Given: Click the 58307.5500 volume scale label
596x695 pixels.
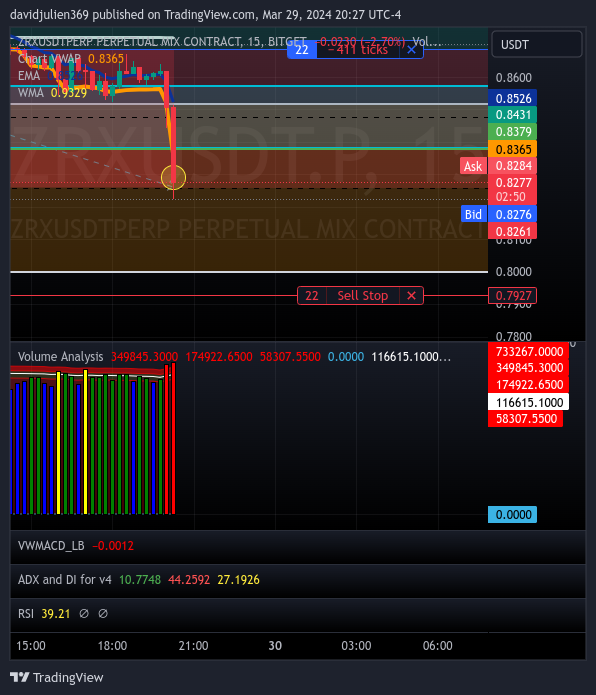Looking at the screenshot, I should [x=526, y=419].
